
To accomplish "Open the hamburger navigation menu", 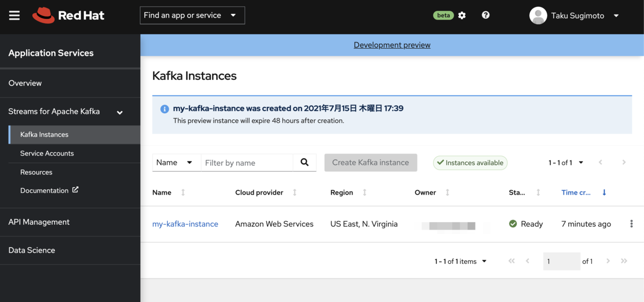I will click(14, 16).
